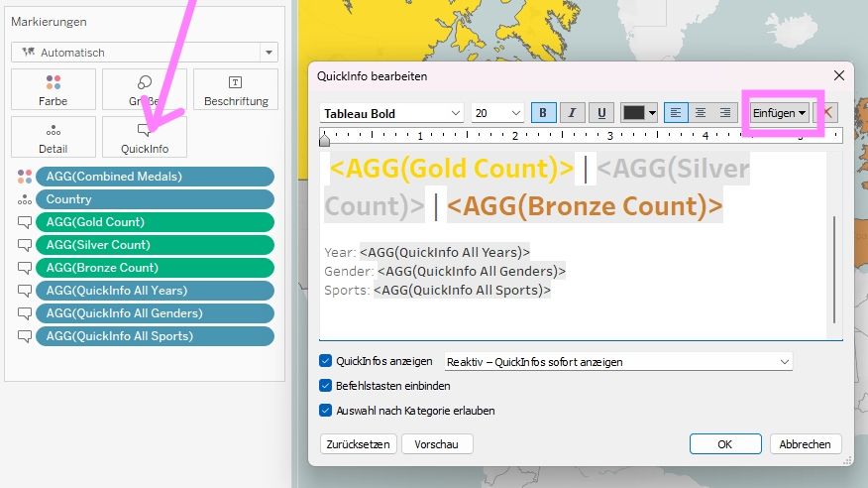Click the <AGG(QuickInfo All Sports)> text
Viewport: 868px width, 488px height.
pyautogui.click(x=462, y=291)
